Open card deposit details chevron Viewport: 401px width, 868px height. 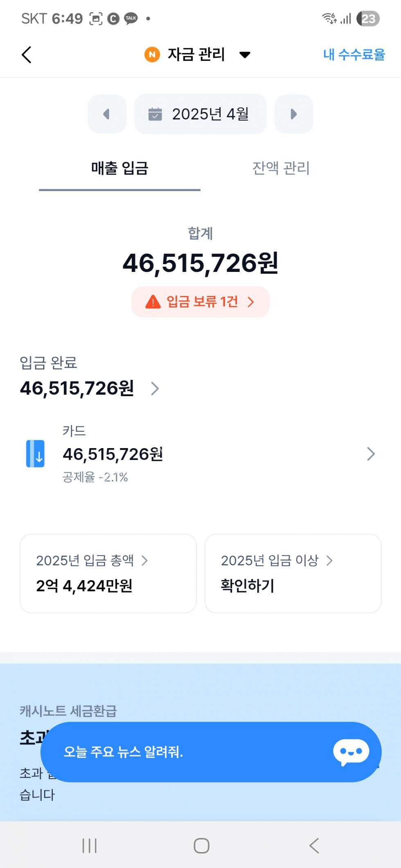click(371, 454)
